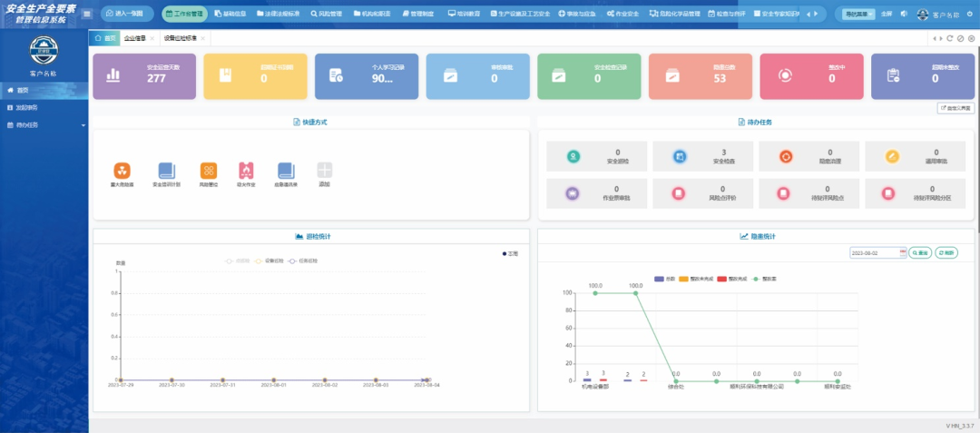Switch to 全屏 fullscreen mode
980x433 pixels.
click(x=887, y=14)
